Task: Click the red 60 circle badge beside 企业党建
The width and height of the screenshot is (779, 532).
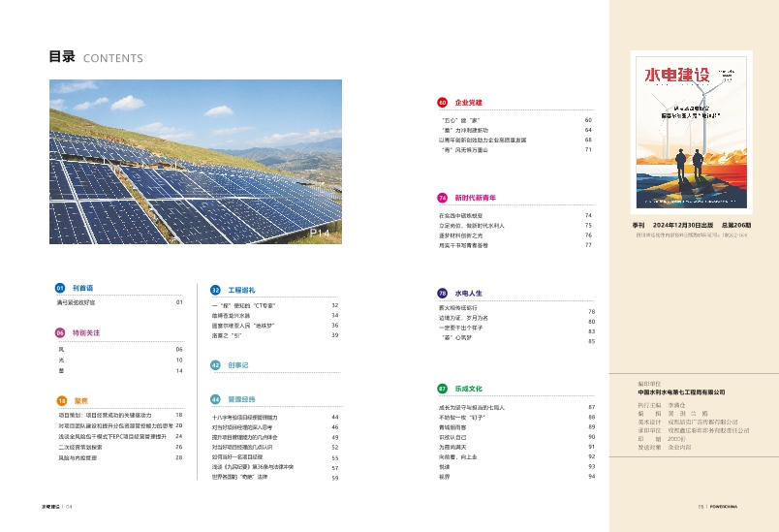Action: pos(442,103)
